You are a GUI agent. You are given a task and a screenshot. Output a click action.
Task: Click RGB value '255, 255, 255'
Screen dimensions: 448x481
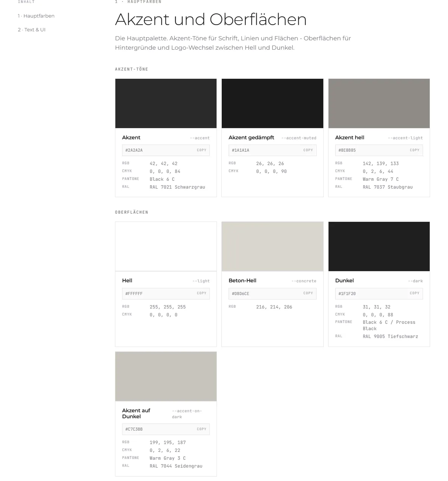(x=168, y=307)
